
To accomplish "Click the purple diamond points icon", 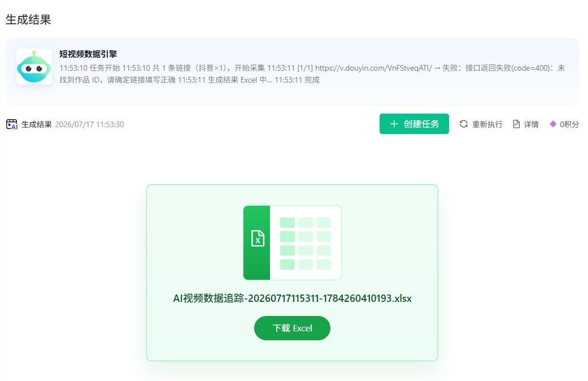I will coord(553,124).
